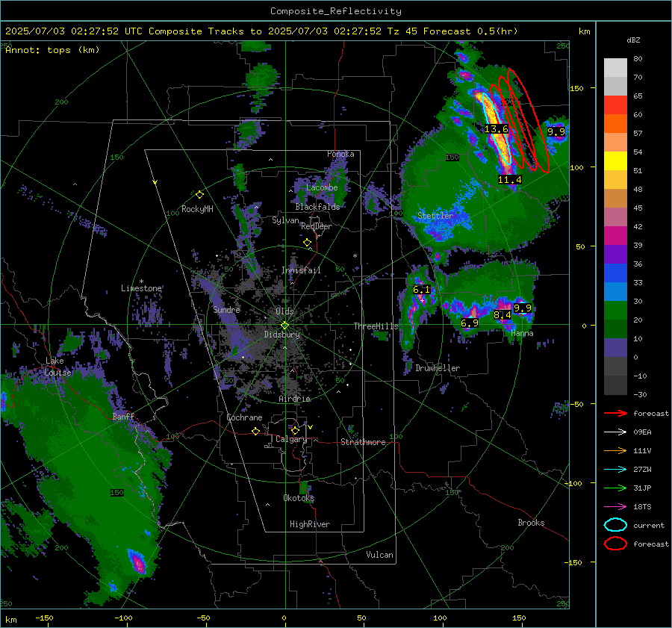Click the Ponoka city label
This screenshot has height=628, width=672.
click(x=340, y=154)
